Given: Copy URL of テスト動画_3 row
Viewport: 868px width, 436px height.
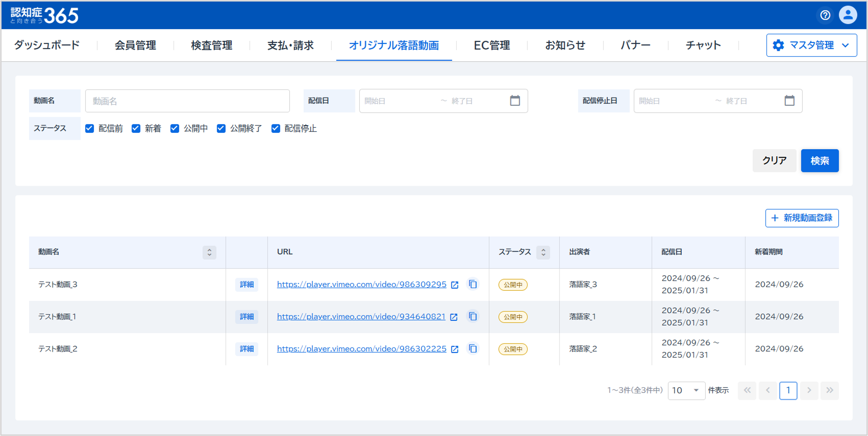Looking at the screenshot, I should (473, 284).
